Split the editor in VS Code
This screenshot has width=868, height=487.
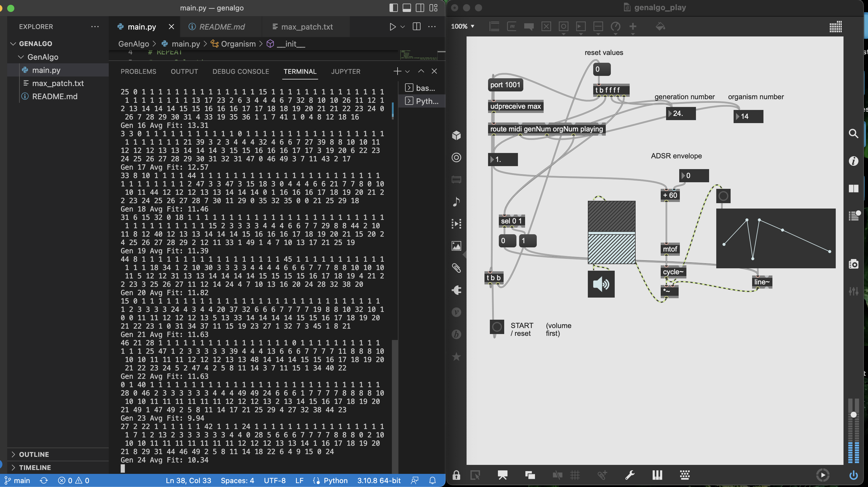pos(416,27)
